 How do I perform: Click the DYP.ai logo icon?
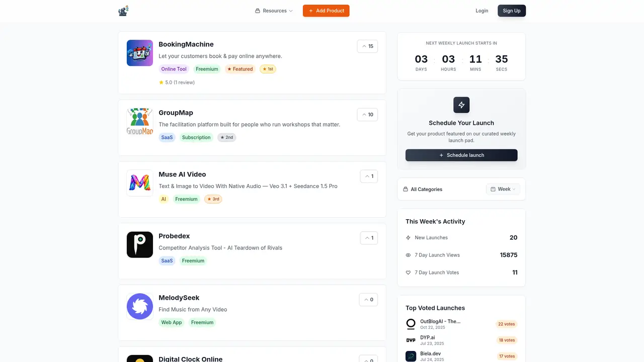[411, 340]
